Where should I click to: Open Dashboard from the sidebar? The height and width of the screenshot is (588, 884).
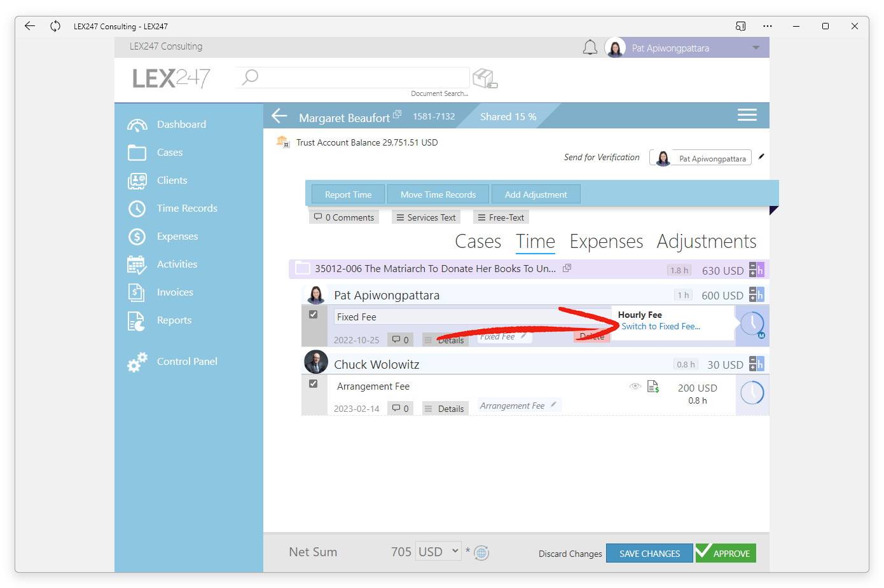pos(181,125)
